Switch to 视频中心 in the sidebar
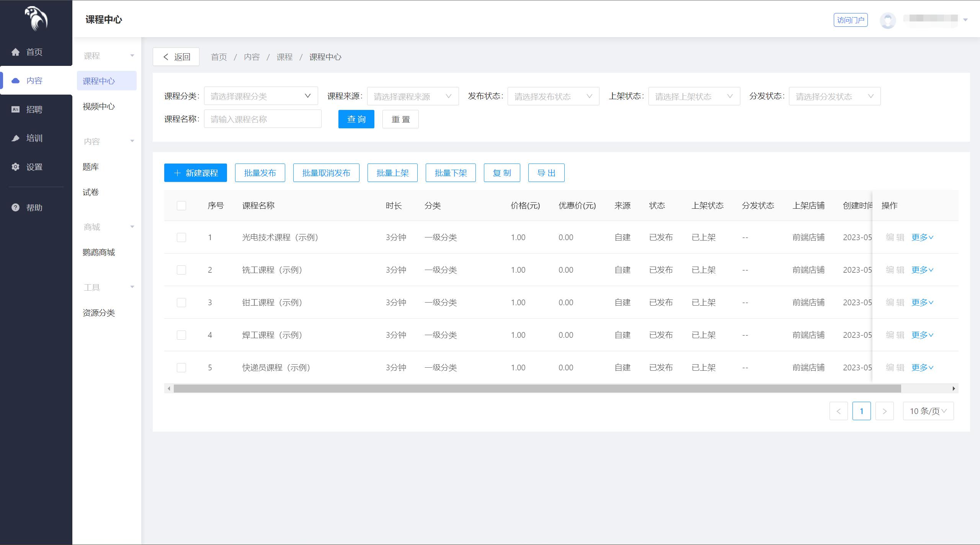 [x=98, y=106]
